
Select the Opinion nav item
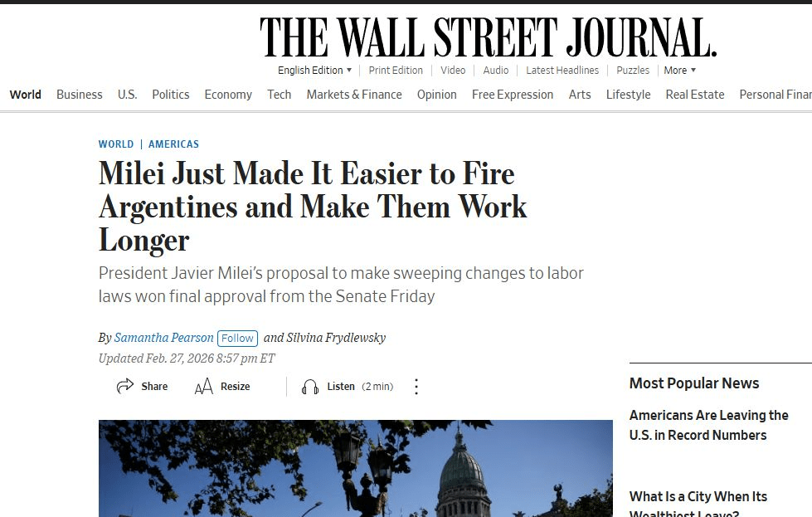pos(436,95)
